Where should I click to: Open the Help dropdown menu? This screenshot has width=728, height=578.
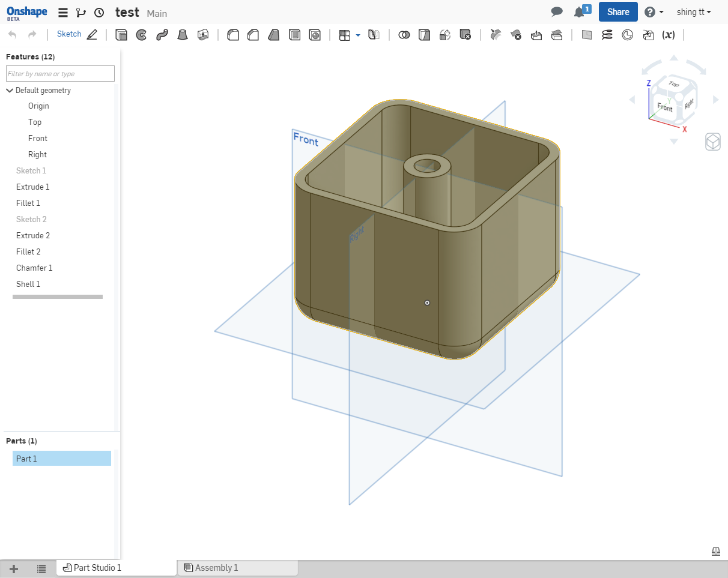tap(654, 12)
